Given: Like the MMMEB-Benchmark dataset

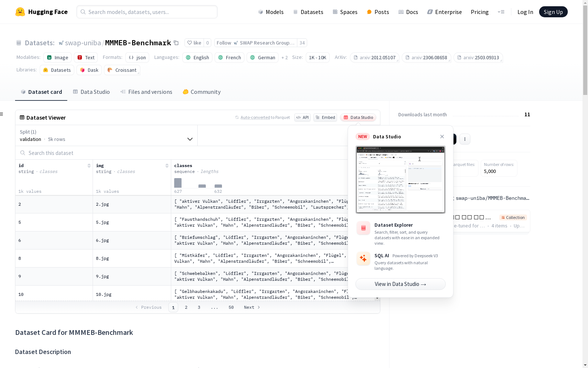Looking at the screenshot, I should pyautogui.click(x=194, y=43).
